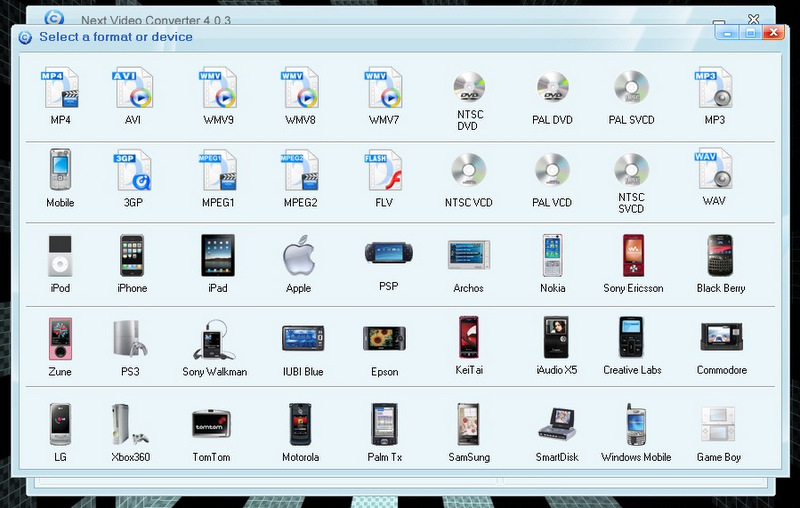Choose the Sony Ericsson phone icon
Image resolution: width=800 pixels, height=508 pixels.
(633, 255)
